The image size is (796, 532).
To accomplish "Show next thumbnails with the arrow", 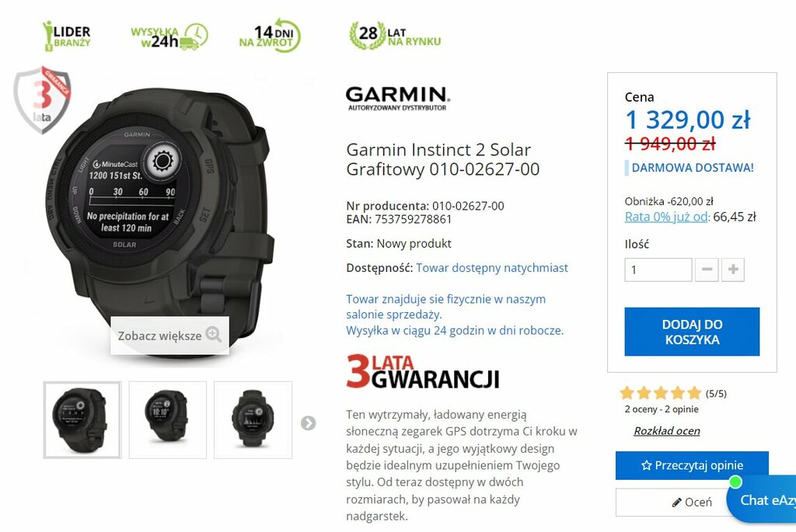I will point(308,423).
